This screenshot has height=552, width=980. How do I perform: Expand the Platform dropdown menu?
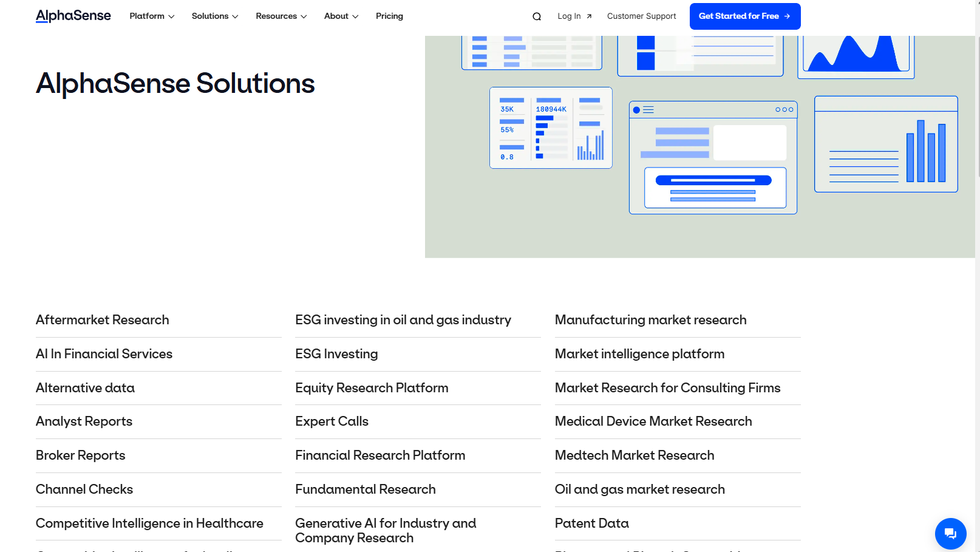click(152, 16)
